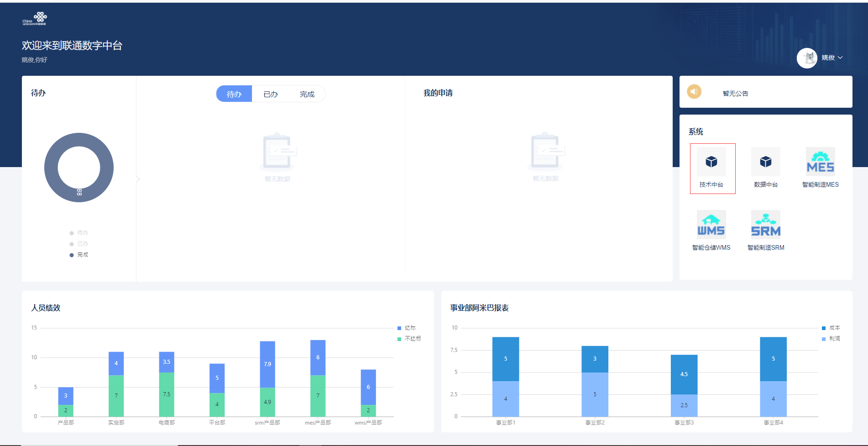868x446 pixels.
Task: Click the 欢迎来到联通数字中台 welcome title
Action: coord(72,46)
